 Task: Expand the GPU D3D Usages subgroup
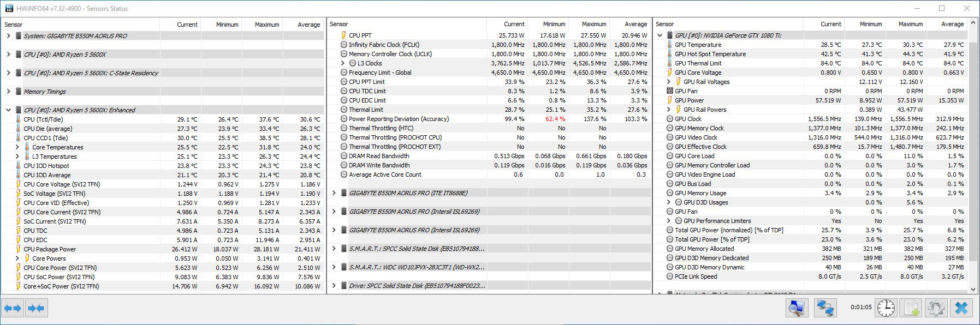click(669, 202)
